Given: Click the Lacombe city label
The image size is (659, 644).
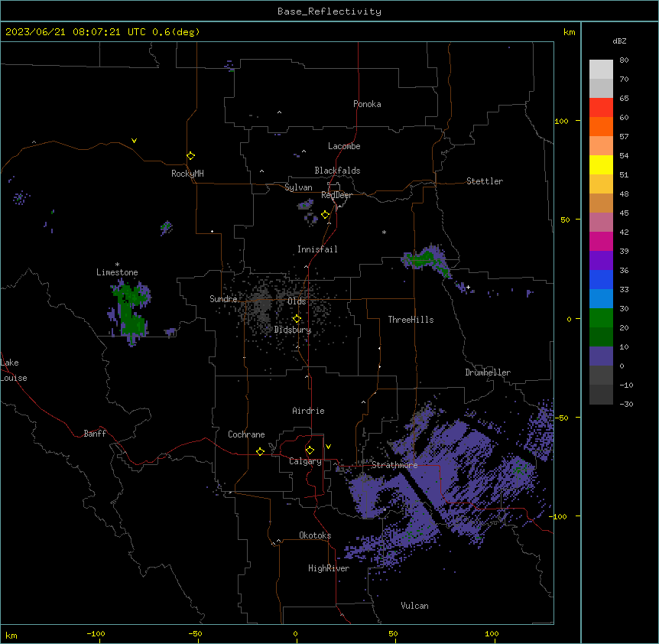Looking at the screenshot, I should point(344,146).
